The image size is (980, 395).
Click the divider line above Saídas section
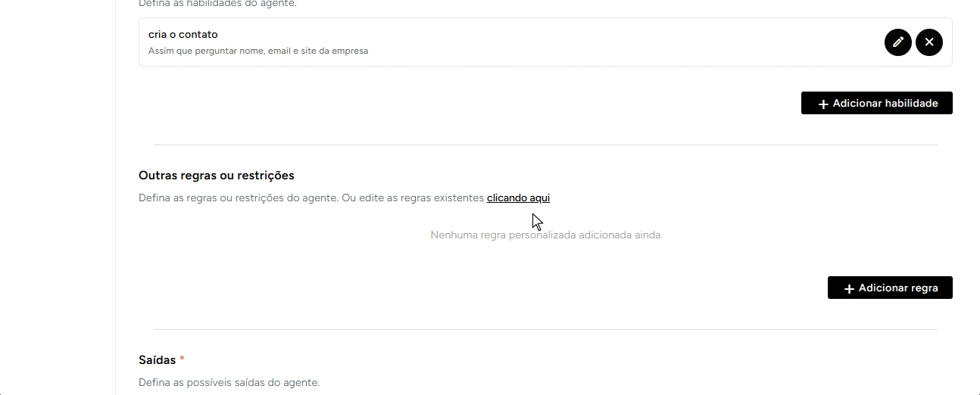pyautogui.click(x=545, y=329)
